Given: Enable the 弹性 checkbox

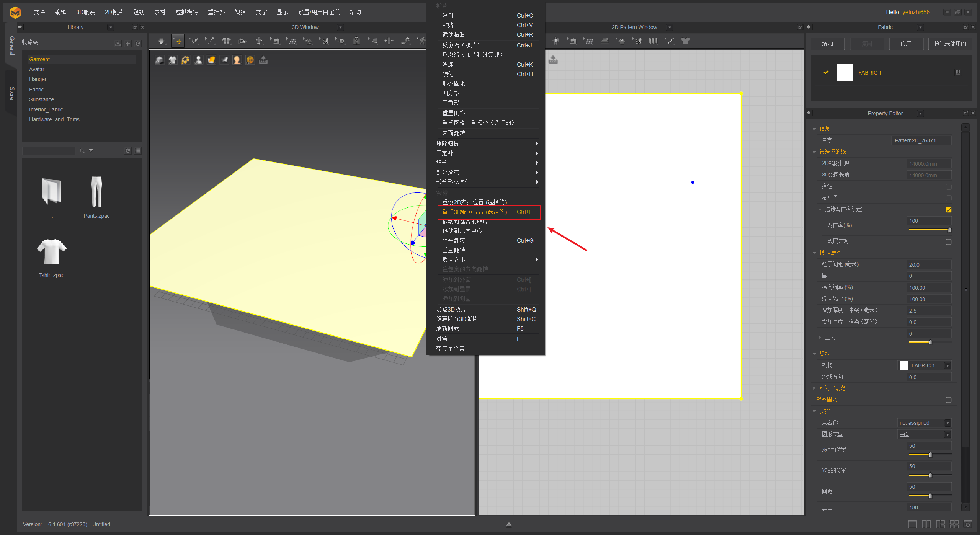Looking at the screenshot, I should click(948, 186).
